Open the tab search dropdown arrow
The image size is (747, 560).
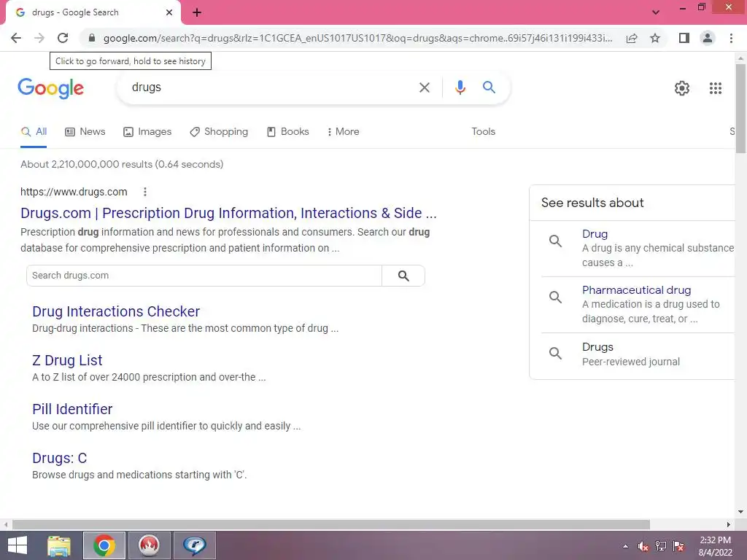coord(656,12)
